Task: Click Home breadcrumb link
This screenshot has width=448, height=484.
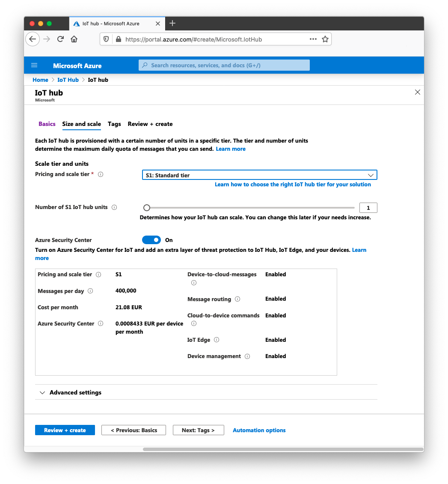Action: 40,80
